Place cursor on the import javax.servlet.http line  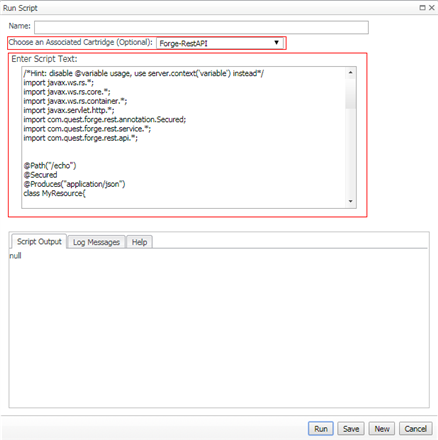[69, 110]
